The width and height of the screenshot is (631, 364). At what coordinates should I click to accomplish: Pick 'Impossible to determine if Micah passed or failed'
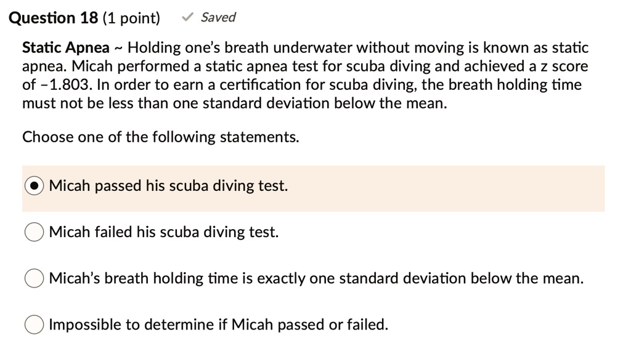pyautogui.click(x=34, y=324)
